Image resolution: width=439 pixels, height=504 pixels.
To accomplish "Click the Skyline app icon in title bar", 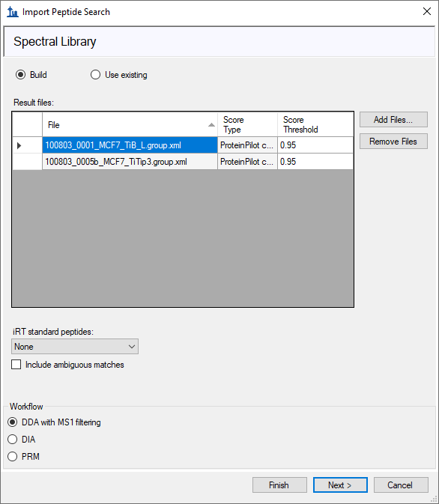I will click(x=13, y=12).
